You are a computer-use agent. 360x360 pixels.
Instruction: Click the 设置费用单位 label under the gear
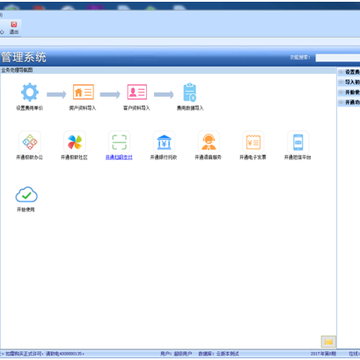tap(30, 108)
